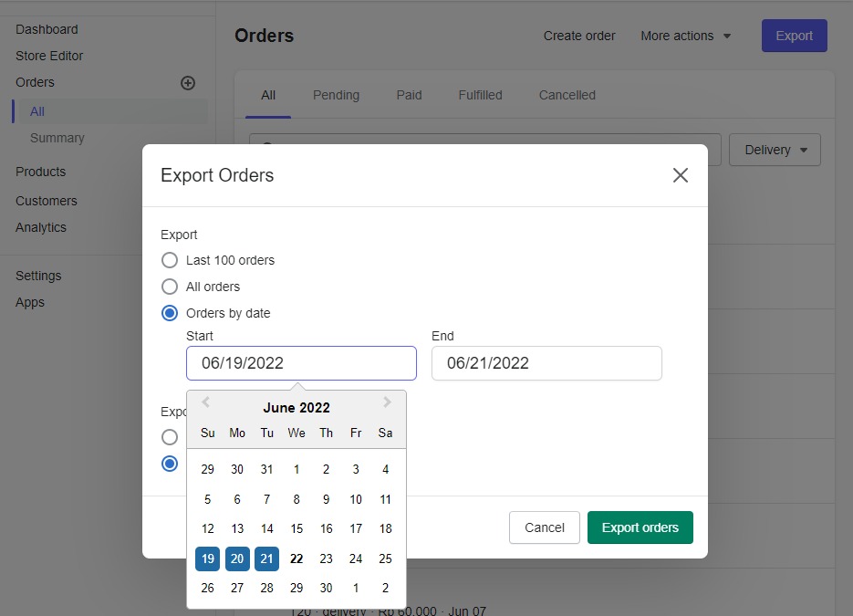
Task: Pick June 20 in the calendar
Action: click(237, 559)
